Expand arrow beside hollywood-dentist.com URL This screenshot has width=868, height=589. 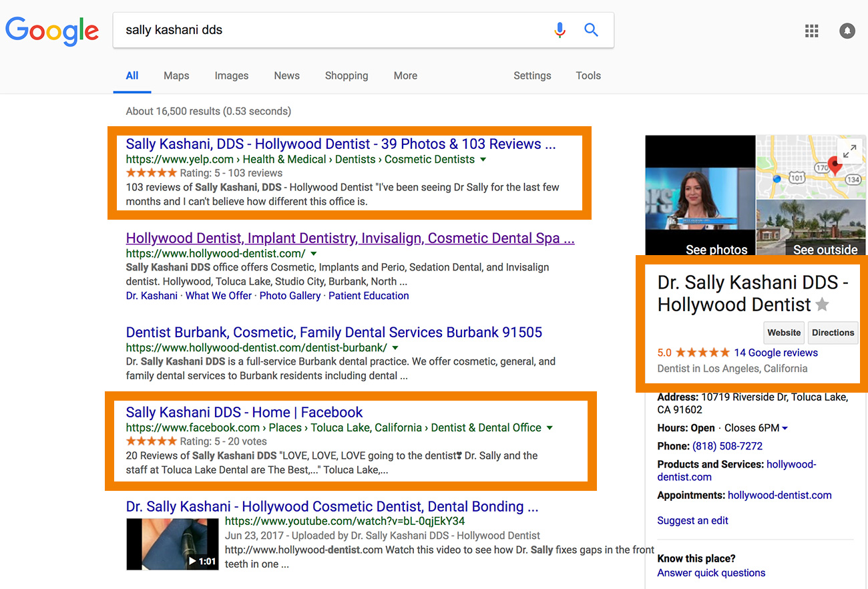pyautogui.click(x=314, y=254)
